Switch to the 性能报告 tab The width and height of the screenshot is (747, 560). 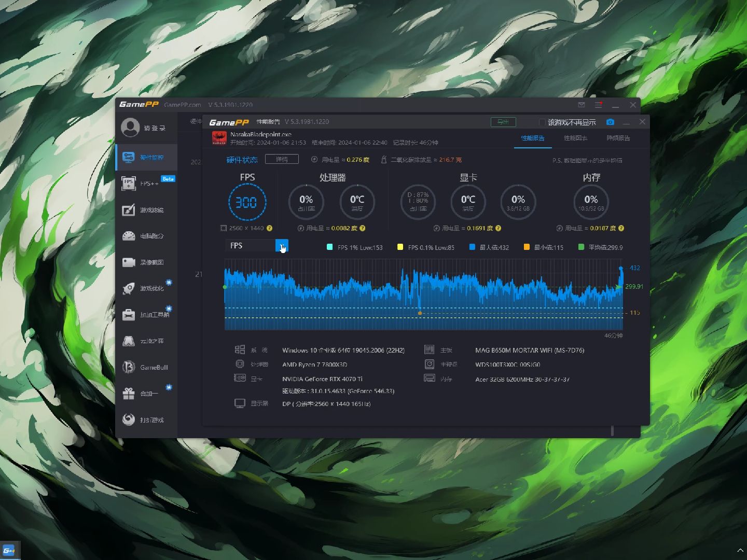pos(533,138)
